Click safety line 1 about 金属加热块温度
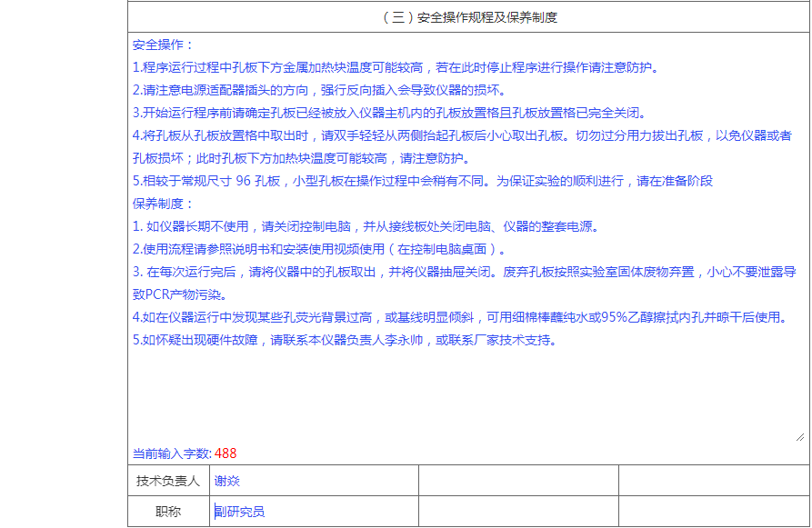The width and height of the screenshot is (812, 528). pos(396,67)
